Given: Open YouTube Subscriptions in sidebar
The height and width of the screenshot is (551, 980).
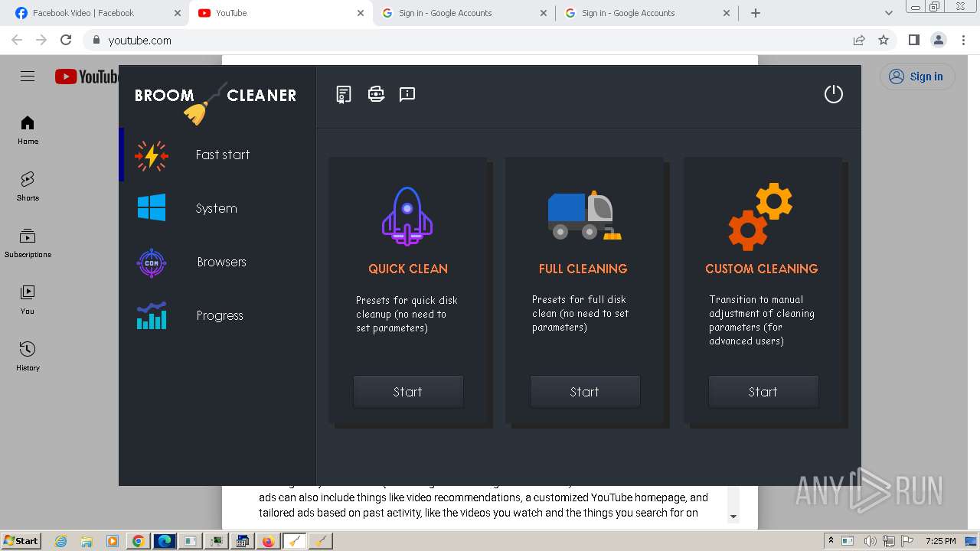Looking at the screenshot, I should (x=28, y=243).
